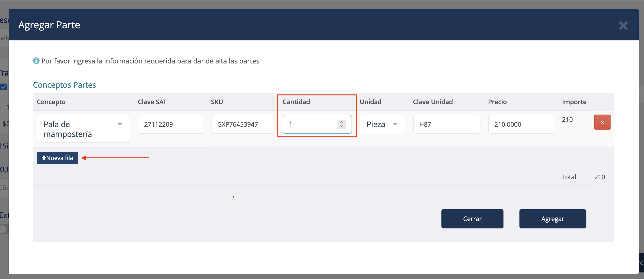Click the Unidad column header
This screenshot has width=644, height=279.
[x=370, y=102]
